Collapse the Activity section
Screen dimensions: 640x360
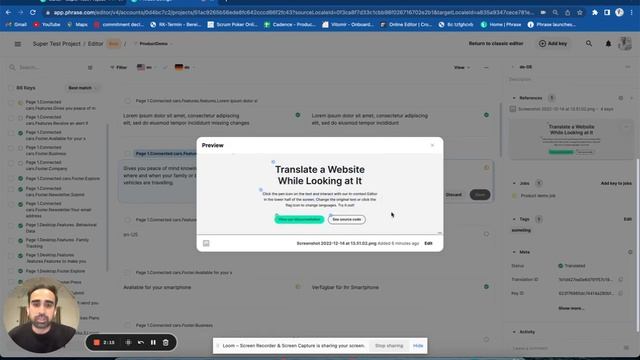point(514,332)
